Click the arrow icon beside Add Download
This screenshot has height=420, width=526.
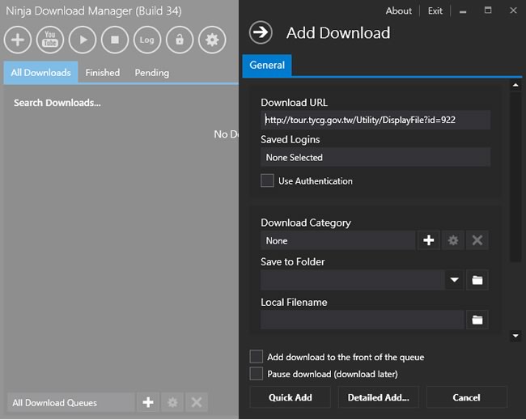(261, 32)
